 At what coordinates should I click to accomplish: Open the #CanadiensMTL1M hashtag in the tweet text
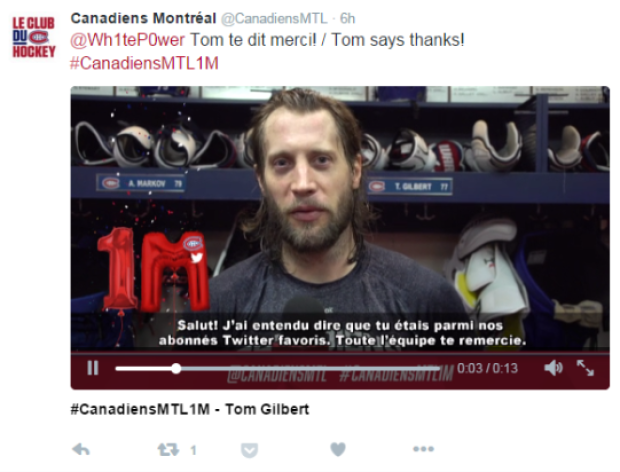point(144,63)
